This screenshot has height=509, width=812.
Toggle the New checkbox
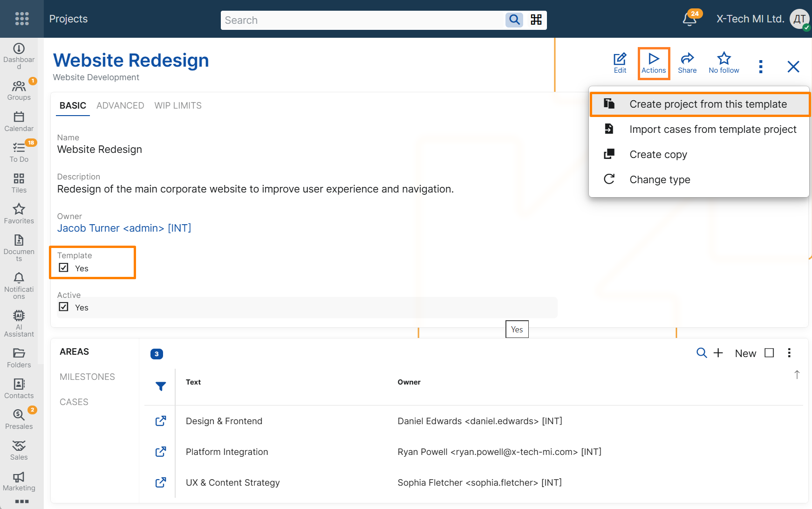click(x=770, y=353)
